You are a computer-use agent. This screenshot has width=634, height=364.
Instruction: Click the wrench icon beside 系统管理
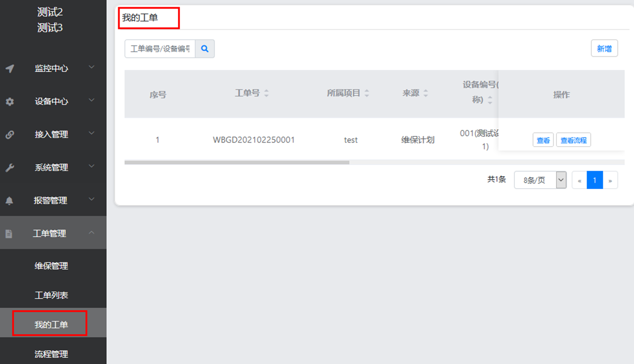(x=10, y=167)
